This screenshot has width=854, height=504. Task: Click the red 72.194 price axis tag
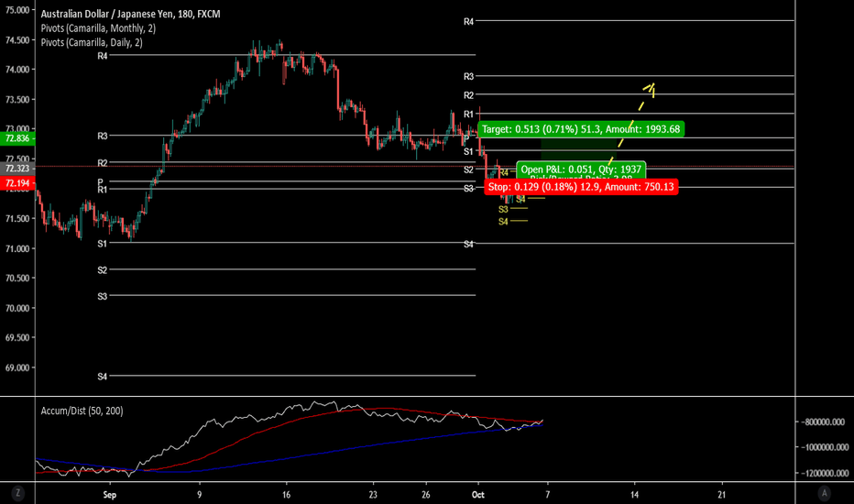(17, 183)
